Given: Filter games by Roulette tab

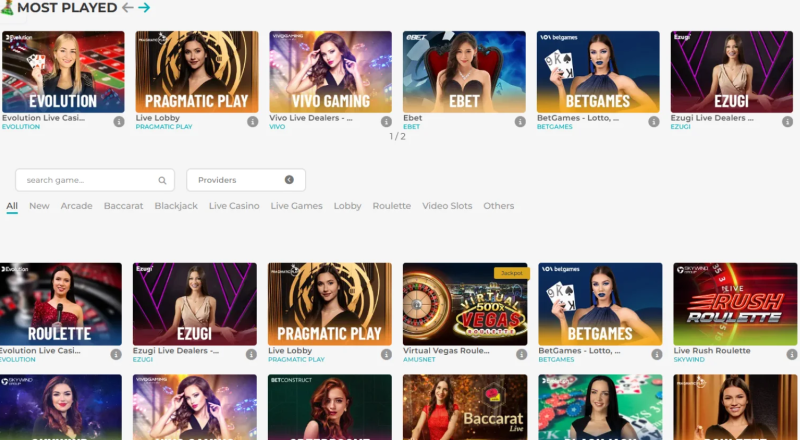Looking at the screenshot, I should 392,206.
